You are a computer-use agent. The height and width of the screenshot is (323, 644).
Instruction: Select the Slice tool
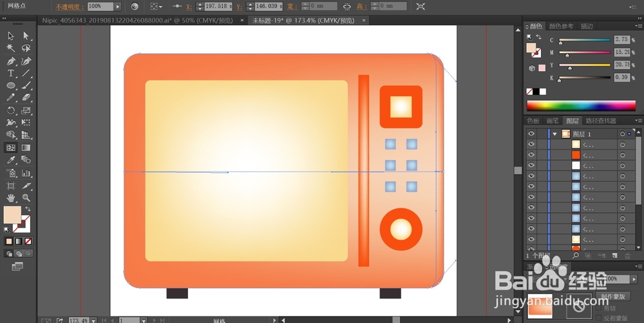pyautogui.click(x=26, y=186)
